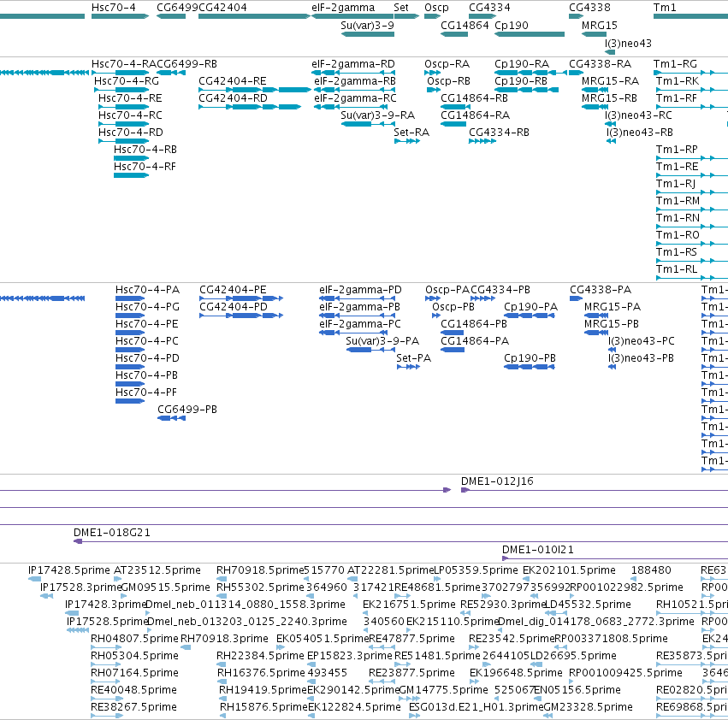Click EST GM23328.5prime

tap(588, 707)
